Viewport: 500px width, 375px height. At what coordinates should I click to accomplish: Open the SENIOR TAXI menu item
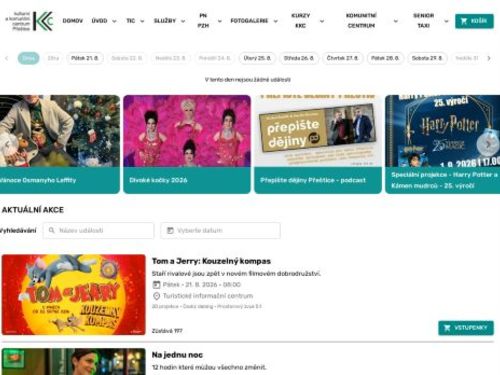[x=424, y=21]
